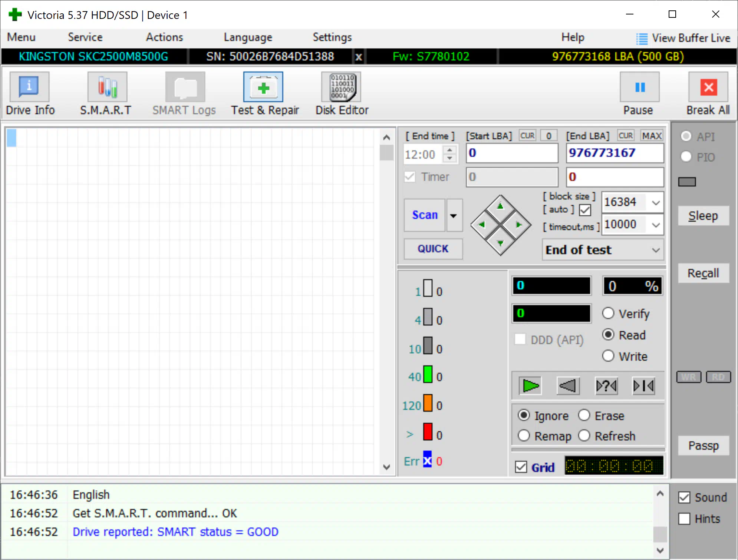Open the Service menu
Viewport: 738px width, 560px height.
(x=85, y=37)
